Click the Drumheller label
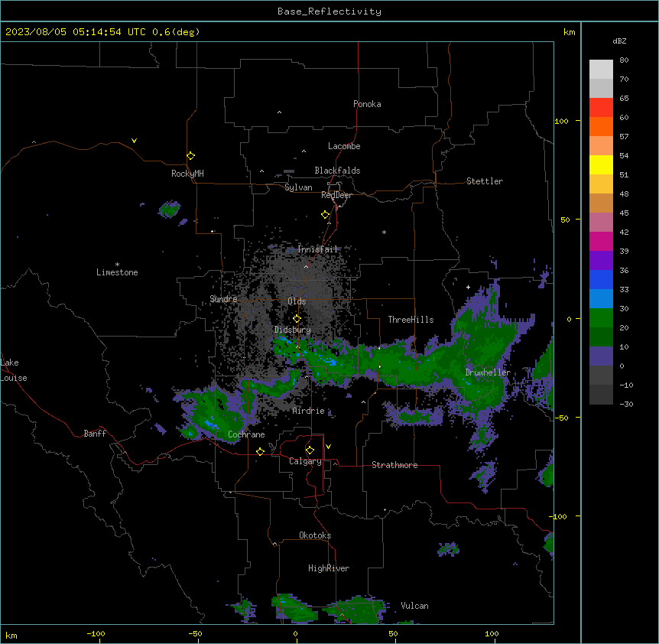Viewport: 659px width, 644px height. 488,372
